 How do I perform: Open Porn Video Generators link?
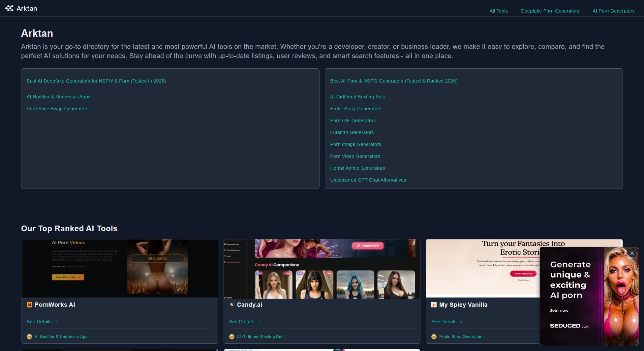[x=355, y=156]
